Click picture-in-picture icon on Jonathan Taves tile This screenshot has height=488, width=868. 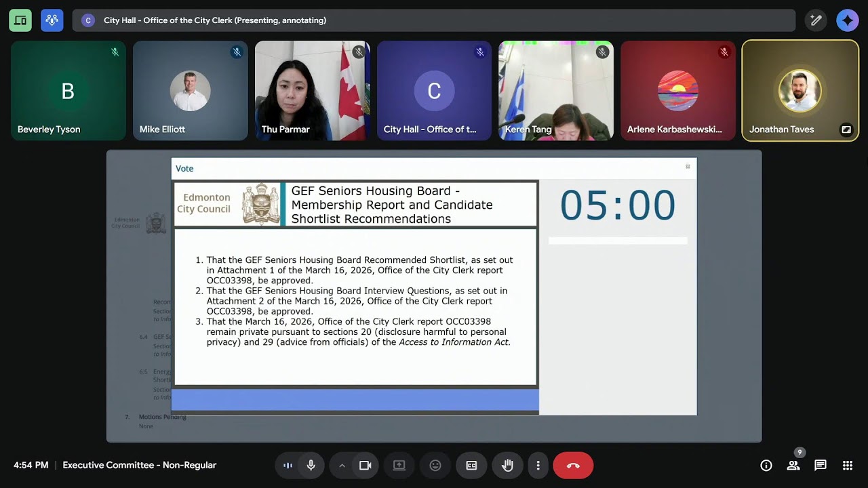[846, 129]
